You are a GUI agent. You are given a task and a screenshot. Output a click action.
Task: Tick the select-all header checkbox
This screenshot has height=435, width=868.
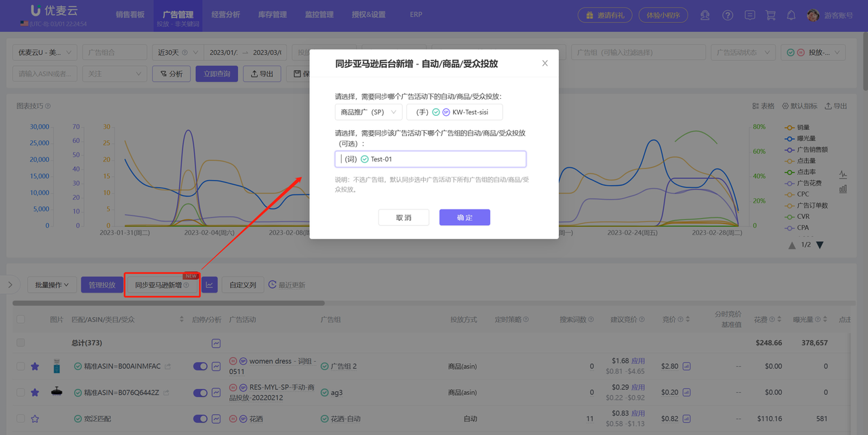20,320
